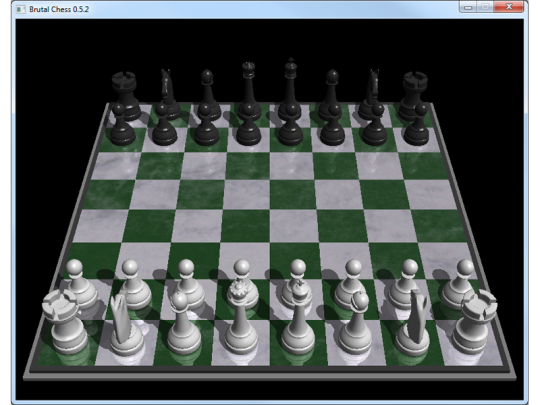Click the white pawn on b2
540x405 pixels.
coord(134,284)
